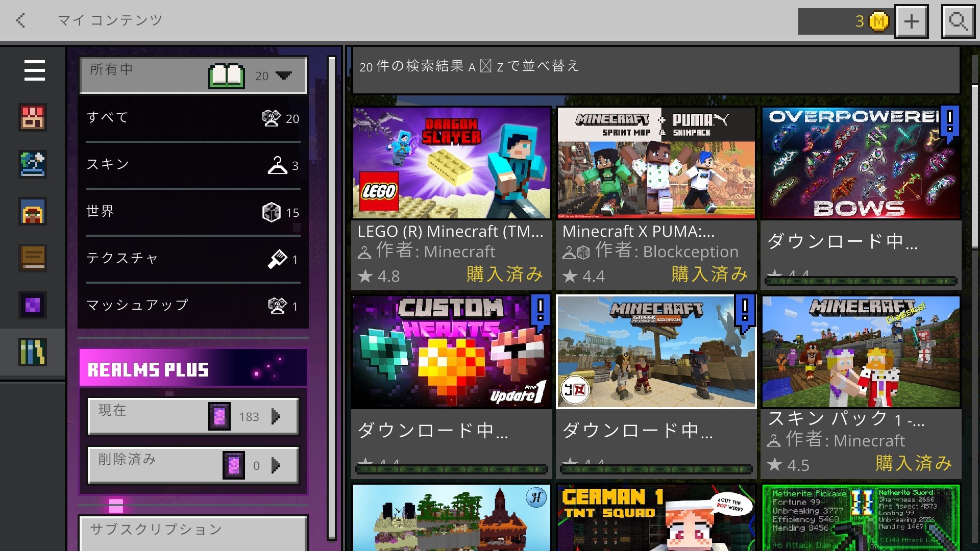Click the left panel vertical scrollbar

coord(332,298)
